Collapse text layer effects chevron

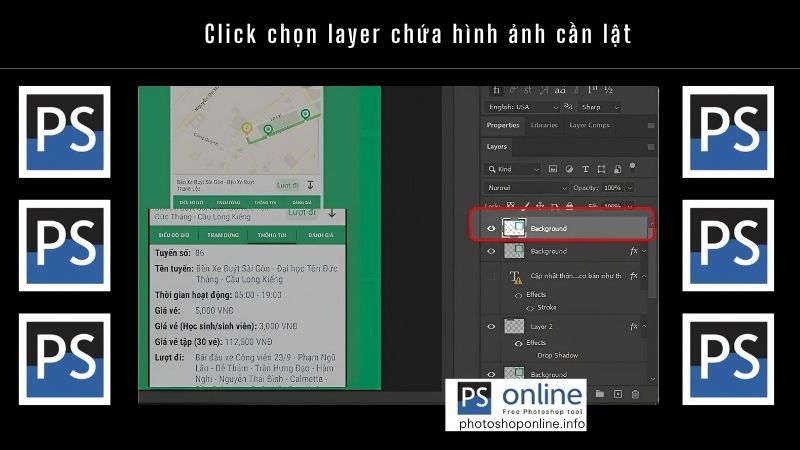(644, 276)
